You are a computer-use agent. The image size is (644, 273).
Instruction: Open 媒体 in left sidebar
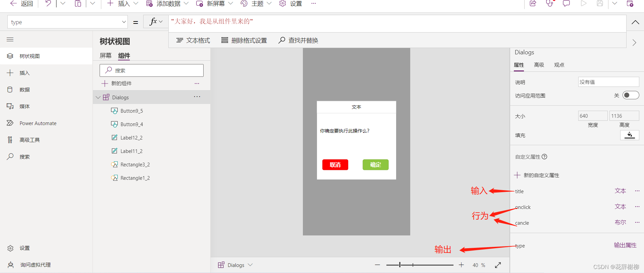[x=46, y=106]
